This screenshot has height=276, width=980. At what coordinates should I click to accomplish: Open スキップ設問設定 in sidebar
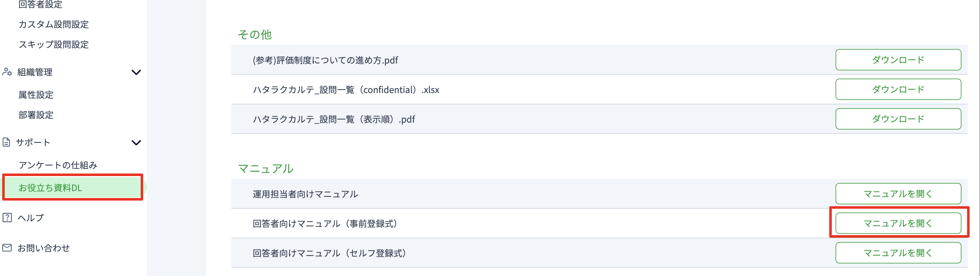click(x=54, y=44)
